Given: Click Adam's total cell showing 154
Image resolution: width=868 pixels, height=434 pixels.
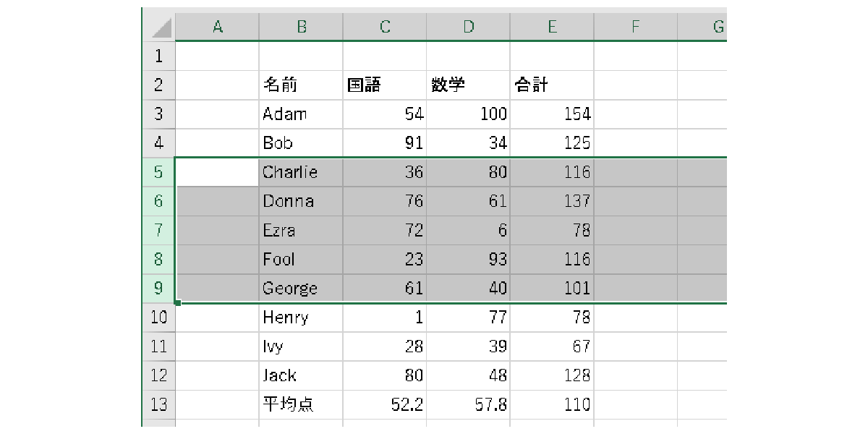Looking at the screenshot, I should tap(552, 114).
